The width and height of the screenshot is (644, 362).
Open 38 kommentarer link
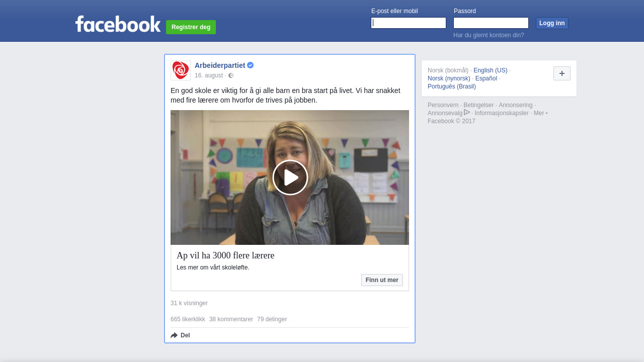(231, 319)
